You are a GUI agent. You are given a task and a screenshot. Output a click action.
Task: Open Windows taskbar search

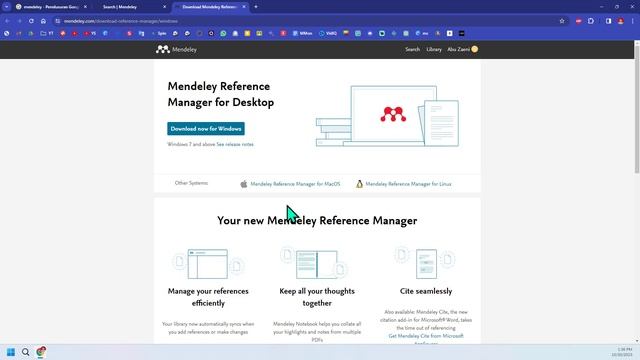pyautogui.click(x=25, y=352)
